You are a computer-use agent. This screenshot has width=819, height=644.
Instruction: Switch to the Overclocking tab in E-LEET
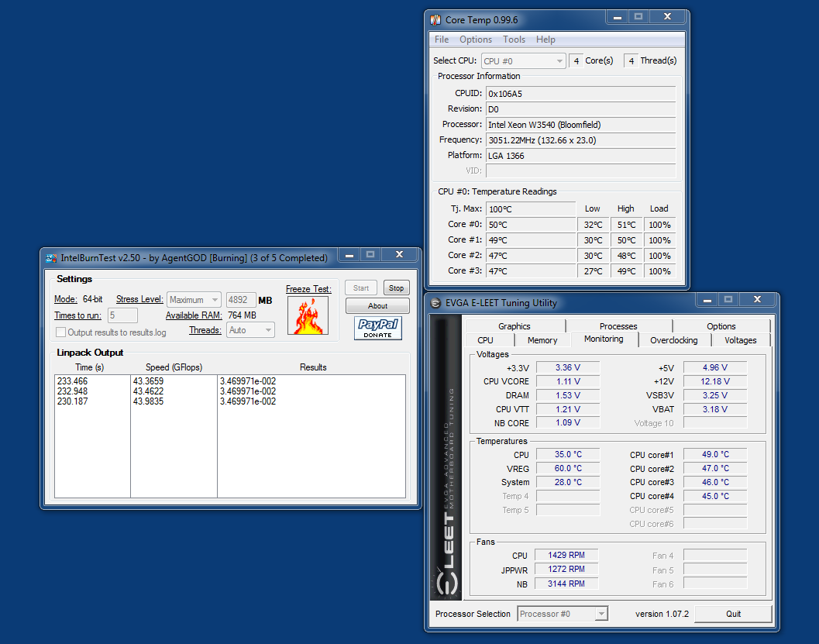pos(674,340)
